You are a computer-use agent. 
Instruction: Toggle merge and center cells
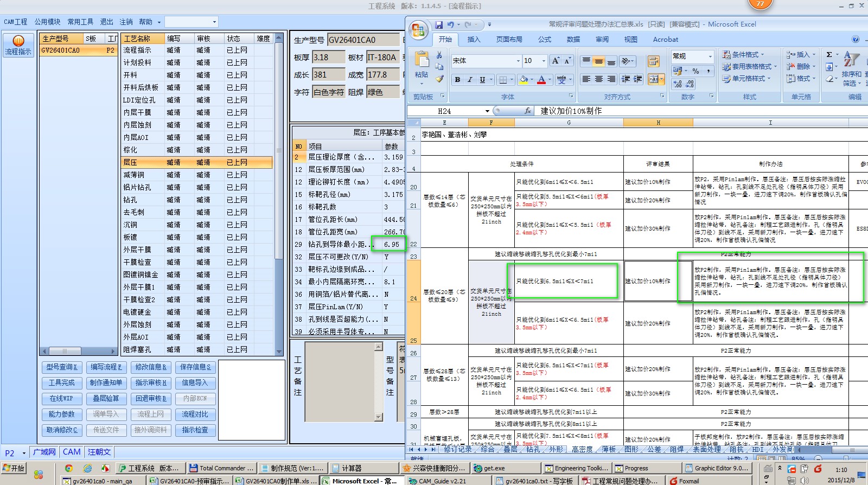(x=654, y=79)
